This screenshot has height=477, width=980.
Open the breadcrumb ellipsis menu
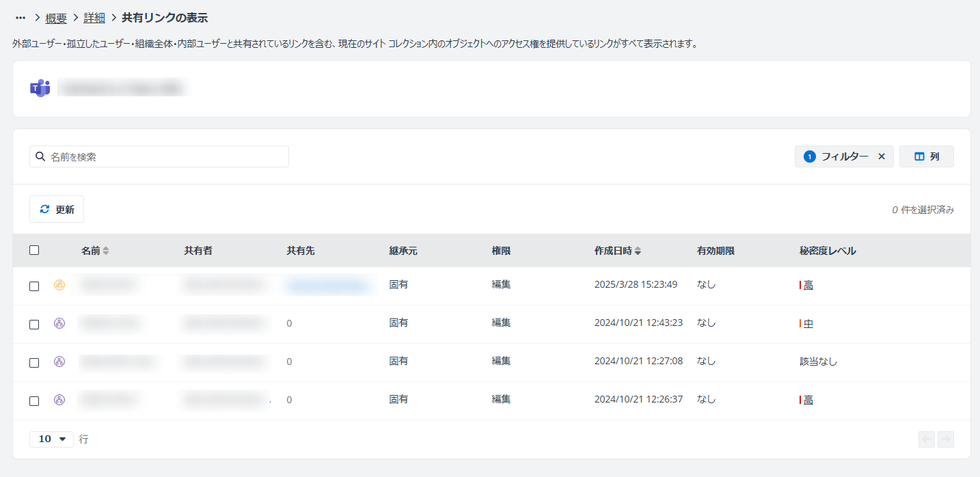point(21,18)
